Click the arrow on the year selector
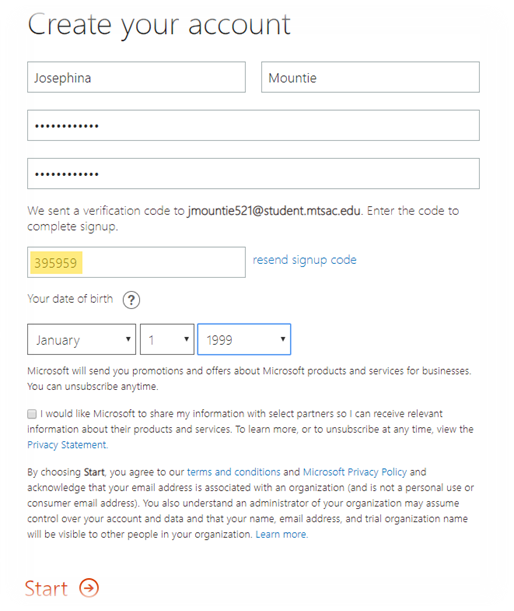Screen dimensions: 514x611 coord(283,339)
